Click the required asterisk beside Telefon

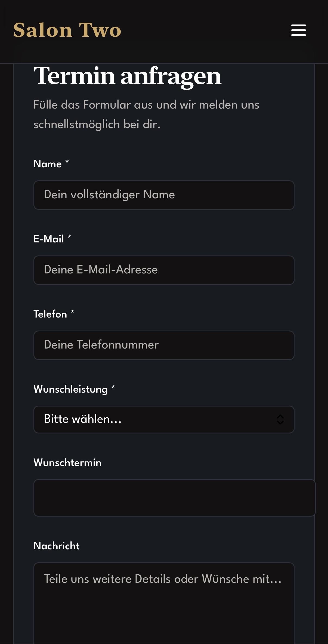pos(72,313)
